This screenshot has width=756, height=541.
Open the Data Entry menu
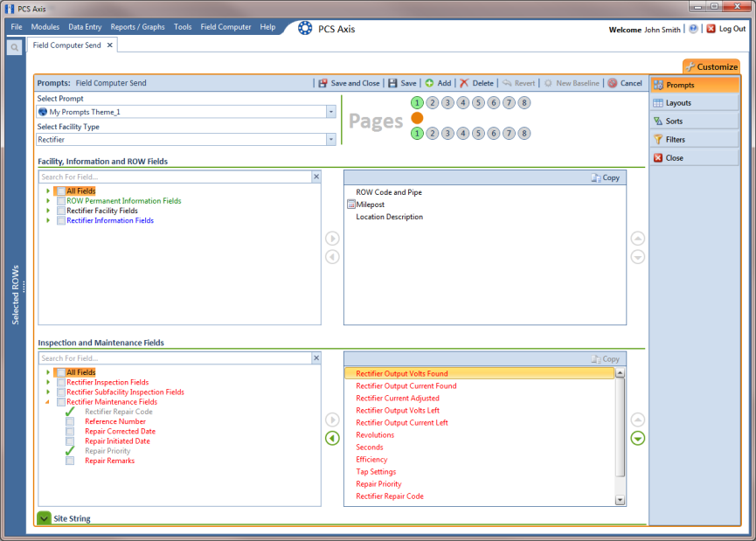point(85,27)
